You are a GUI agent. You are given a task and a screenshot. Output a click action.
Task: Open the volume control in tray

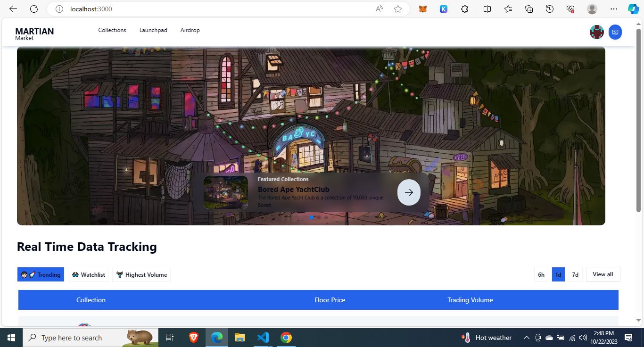(x=583, y=338)
